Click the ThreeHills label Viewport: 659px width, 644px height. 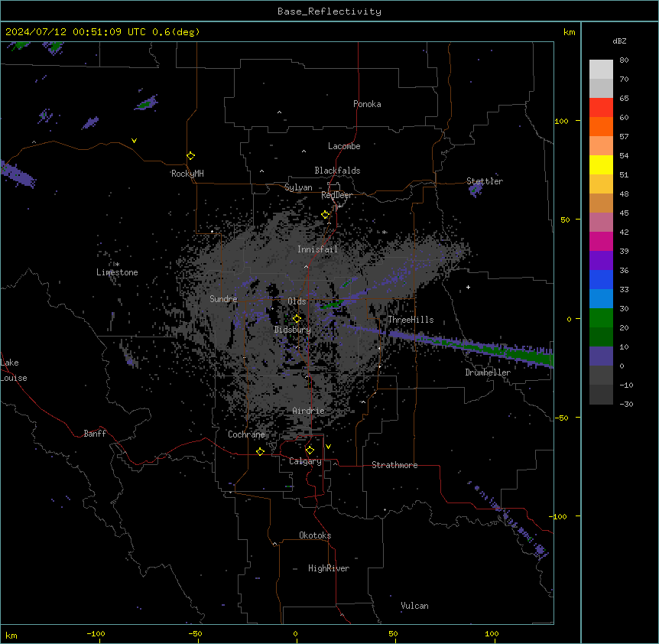pos(411,320)
